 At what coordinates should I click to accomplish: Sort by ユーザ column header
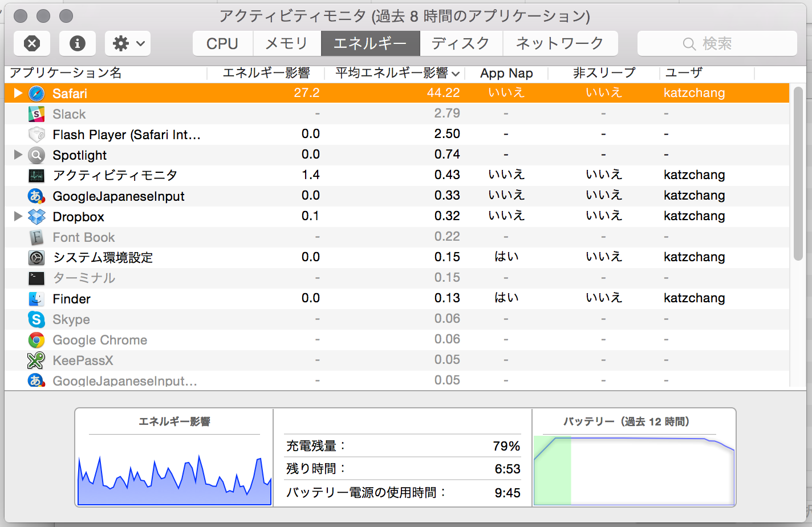(x=707, y=73)
